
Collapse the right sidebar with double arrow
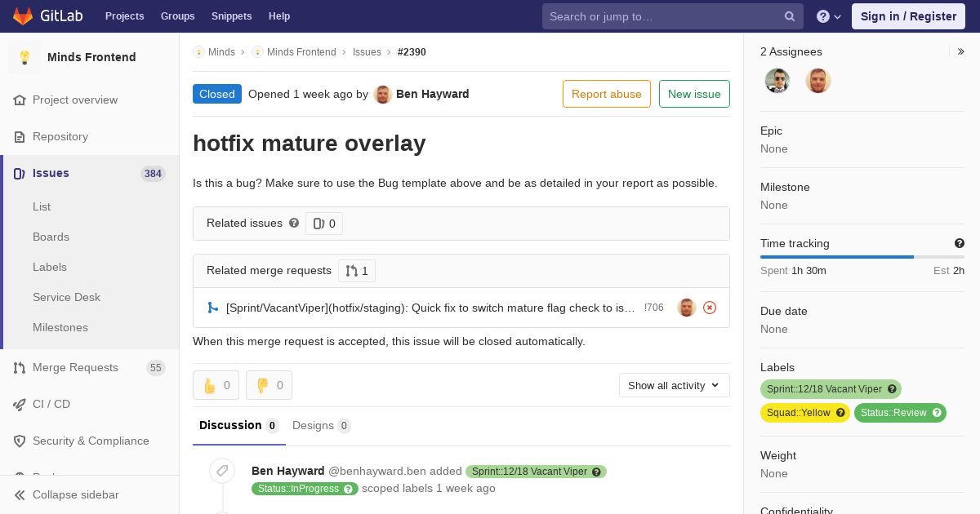[x=961, y=51]
